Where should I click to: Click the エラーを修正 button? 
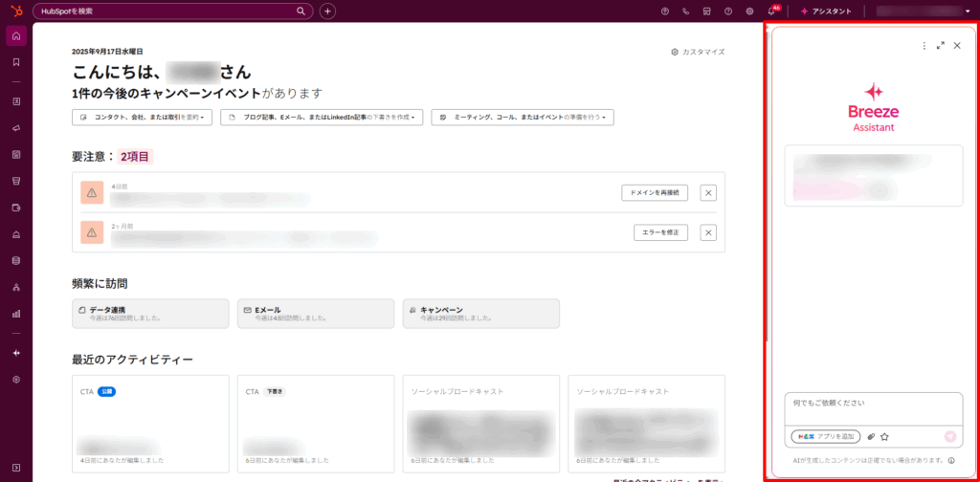click(660, 232)
